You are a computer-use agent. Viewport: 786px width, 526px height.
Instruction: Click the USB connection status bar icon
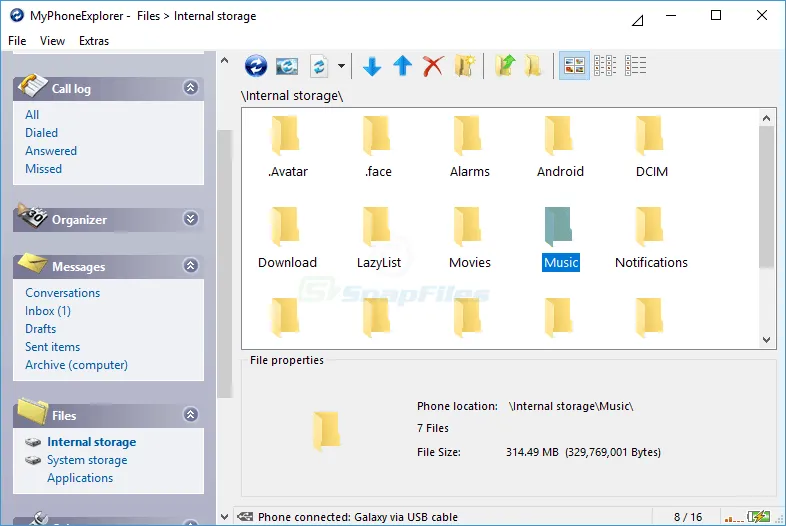[x=245, y=516]
